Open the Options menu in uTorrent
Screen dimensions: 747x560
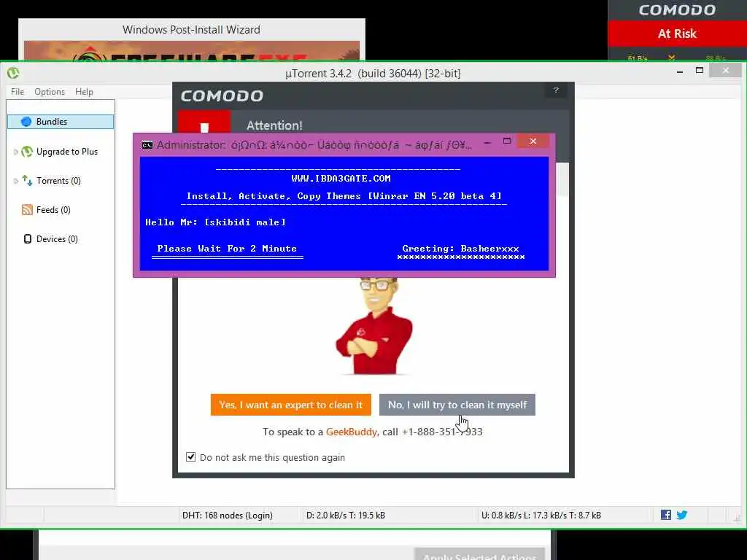click(x=50, y=91)
